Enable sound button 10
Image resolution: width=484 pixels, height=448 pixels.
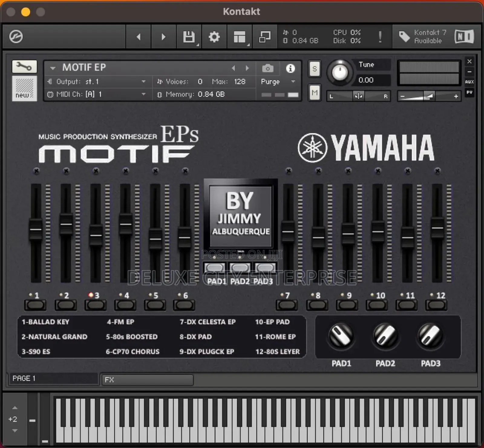(377, 305)
